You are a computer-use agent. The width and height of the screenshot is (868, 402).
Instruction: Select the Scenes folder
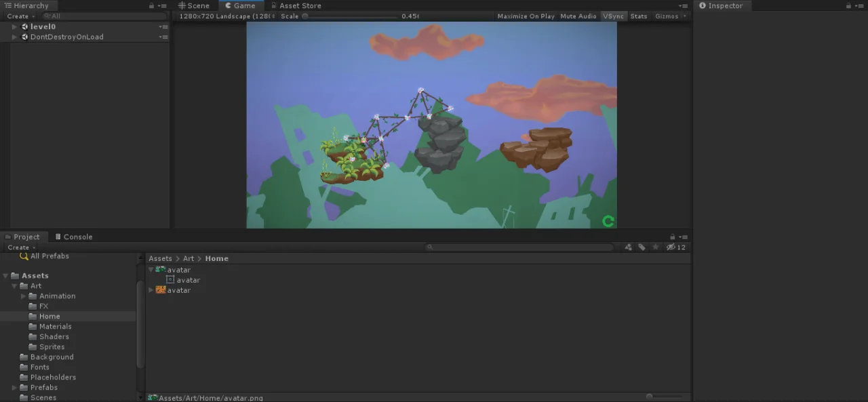pos(38,398)
